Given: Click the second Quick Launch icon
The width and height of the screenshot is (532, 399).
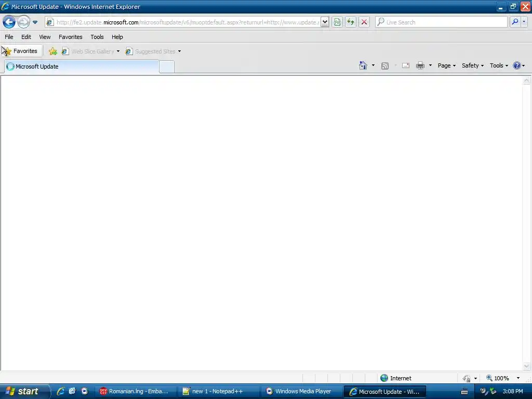Looking at the screenshot, I should pyautogui.click(x=72, y=391).
